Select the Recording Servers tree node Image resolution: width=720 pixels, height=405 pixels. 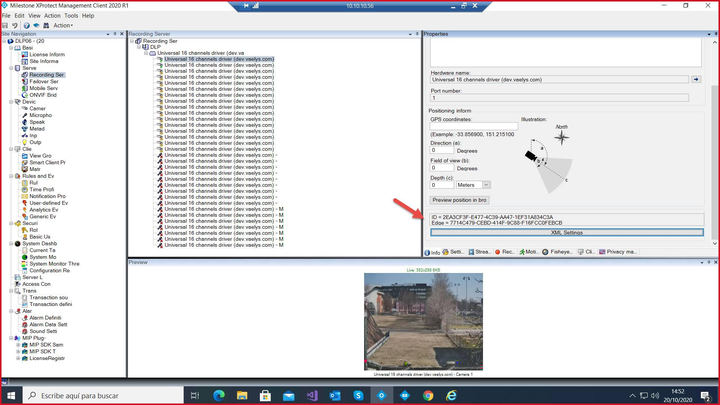click(x=46, y=74)
